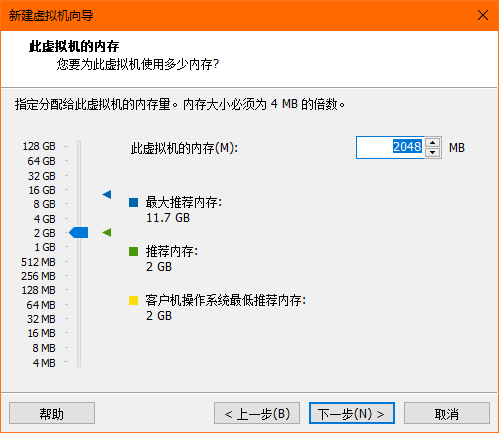Viewport: 499px width, 433px height.
Task: Click the 64 GB label on memory scale
Action: coord(42,161)
